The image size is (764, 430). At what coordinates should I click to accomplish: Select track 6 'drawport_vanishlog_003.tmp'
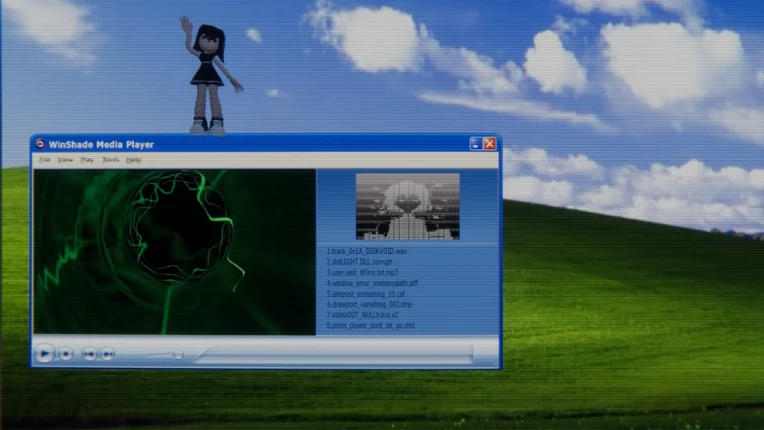369,304
